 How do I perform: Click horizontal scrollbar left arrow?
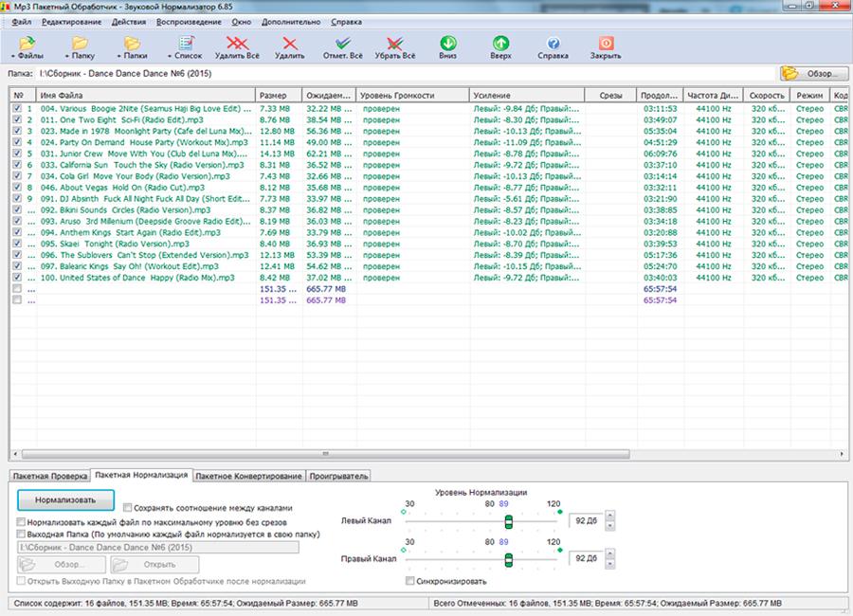[15, 454]
